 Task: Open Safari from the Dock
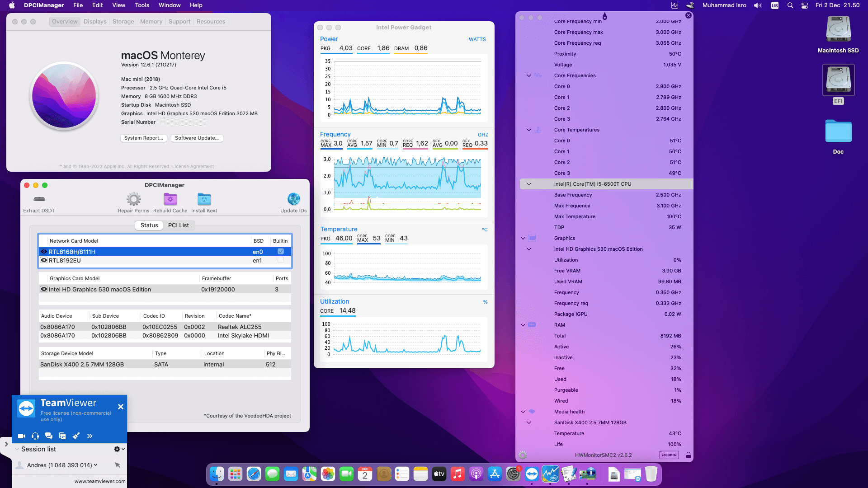click(254, 474)
